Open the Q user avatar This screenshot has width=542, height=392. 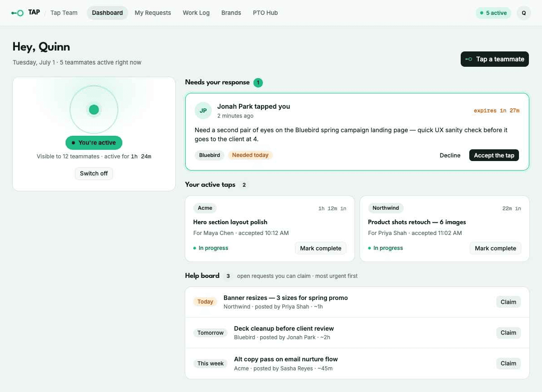523,13
